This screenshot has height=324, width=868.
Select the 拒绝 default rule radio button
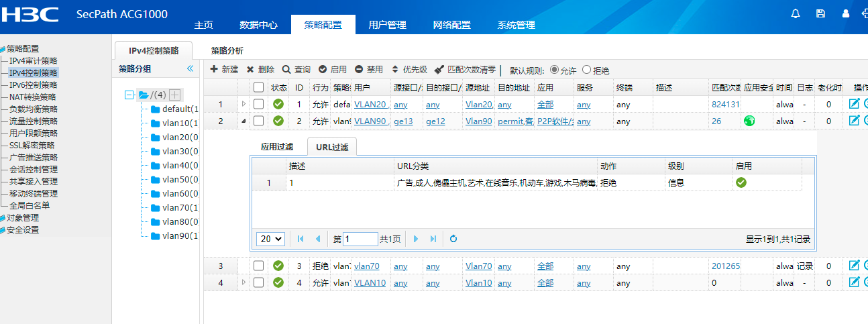(587, 69)
